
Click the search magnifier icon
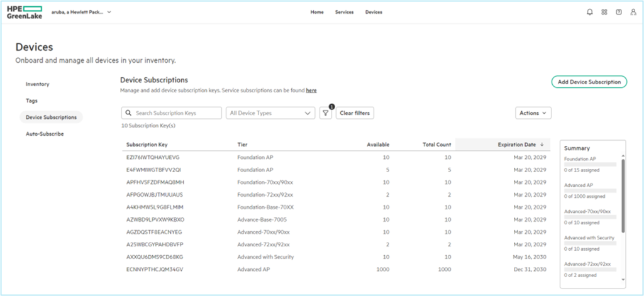(128, 113)
